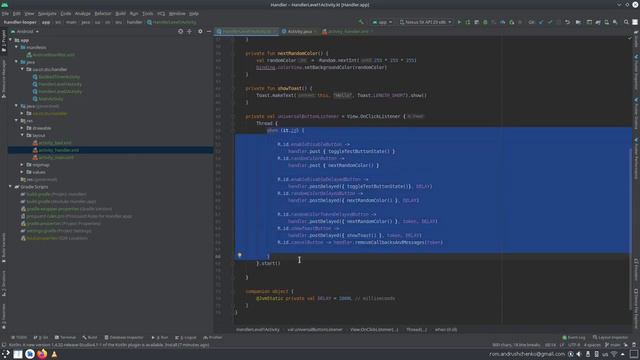Expand the drawable folder
This screenshot has height=360, width=640.
(22, 128)
